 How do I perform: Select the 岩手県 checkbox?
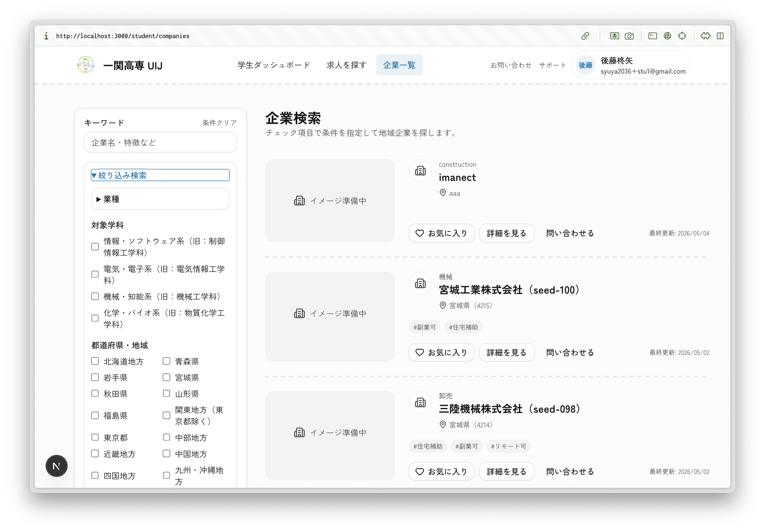pos(95,377)
